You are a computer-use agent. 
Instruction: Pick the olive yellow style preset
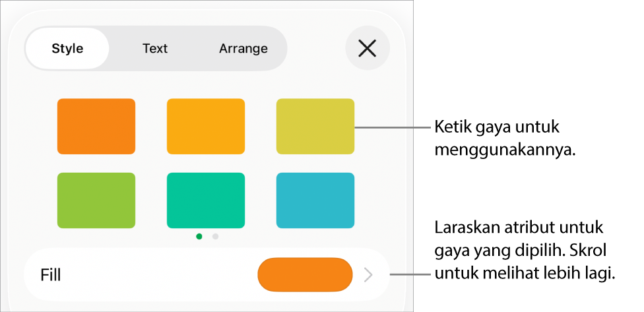[315, 126]
